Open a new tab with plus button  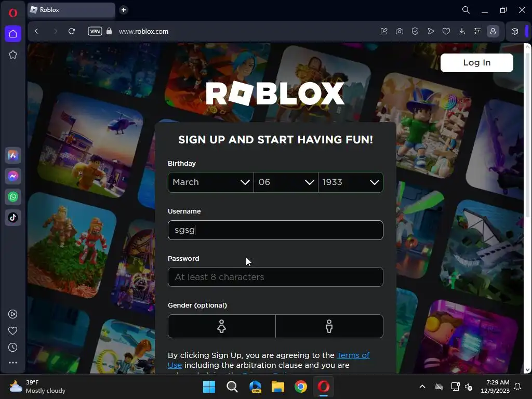click(124, 10)
